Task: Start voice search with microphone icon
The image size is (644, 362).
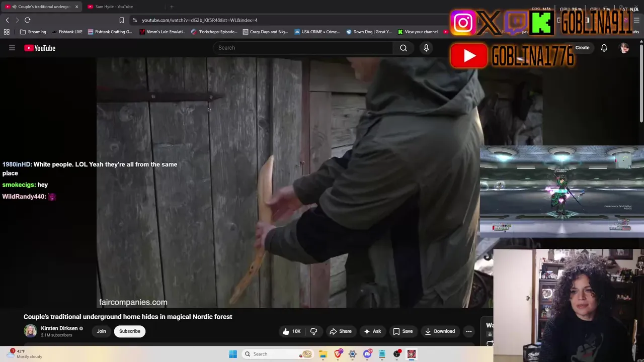Action: click(426, 48)
